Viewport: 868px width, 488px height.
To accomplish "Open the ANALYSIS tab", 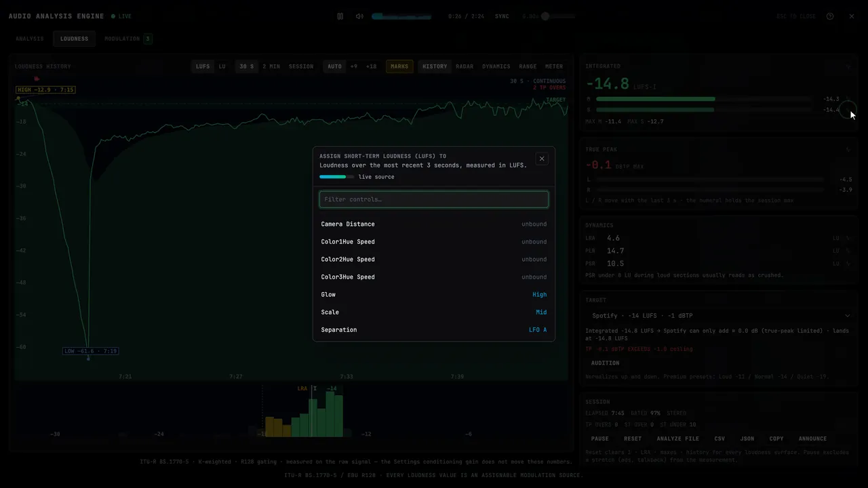I will pos(30,39).
